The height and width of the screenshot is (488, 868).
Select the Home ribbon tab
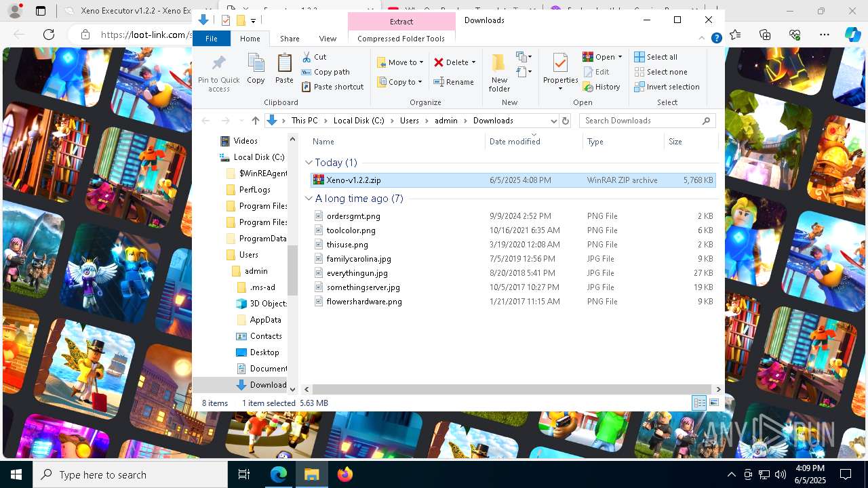click(x=250, y=39)
